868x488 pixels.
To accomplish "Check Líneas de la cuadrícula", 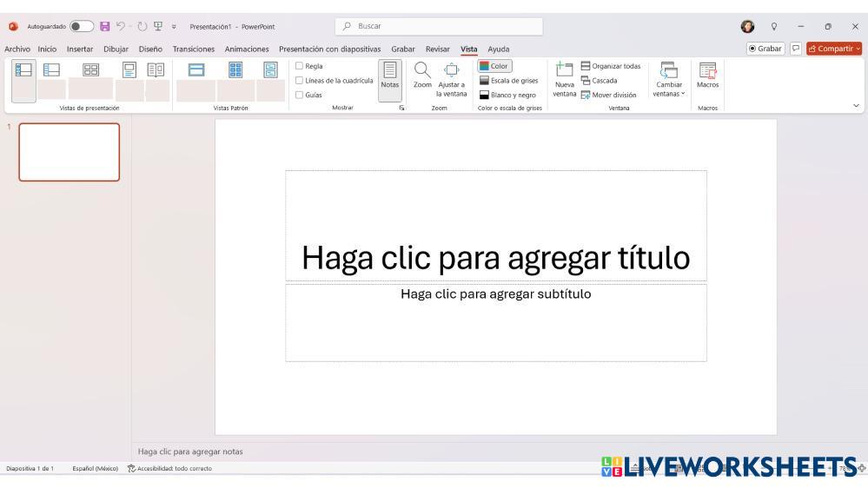I will pyautogui.click(x=300, y=81).
